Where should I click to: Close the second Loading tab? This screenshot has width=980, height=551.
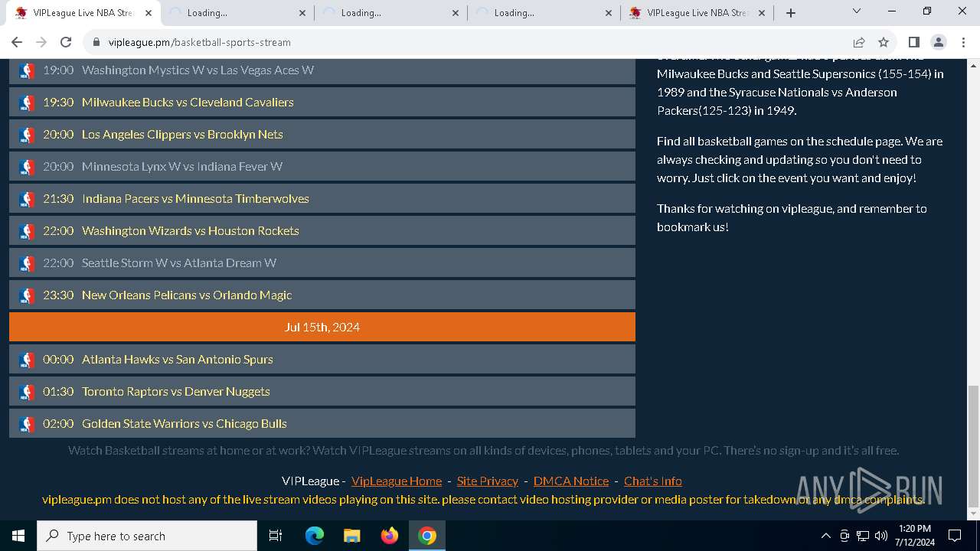tap(302, 13)
